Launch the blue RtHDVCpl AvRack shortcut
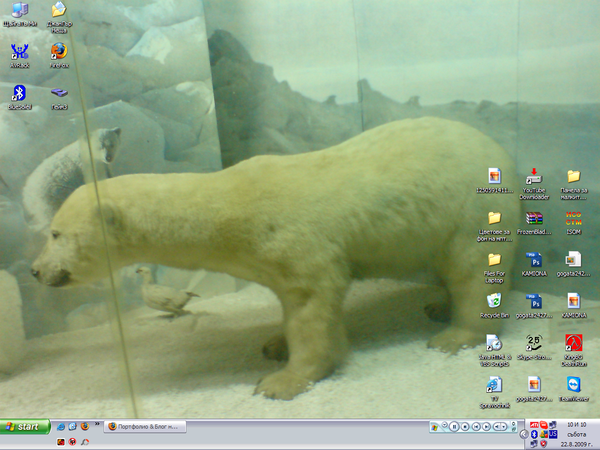The height and width of the screenshot is (450, 600). [20, 56]
